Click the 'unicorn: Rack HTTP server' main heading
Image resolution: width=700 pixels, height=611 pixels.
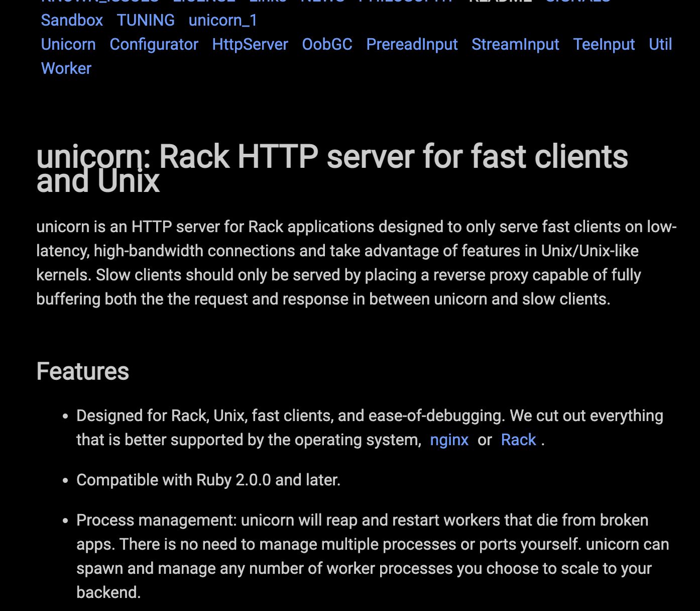pos(332,168)
